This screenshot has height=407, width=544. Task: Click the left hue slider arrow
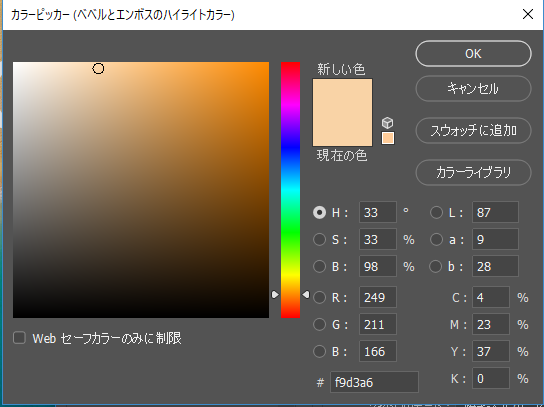click(x=275, y=295)
